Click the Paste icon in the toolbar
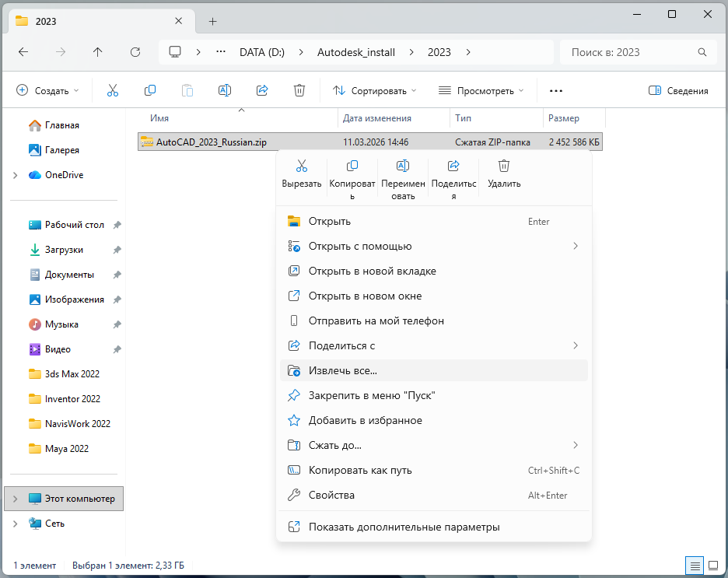The image size is (728, 578). pyautogui.click(x=187, y=90)
